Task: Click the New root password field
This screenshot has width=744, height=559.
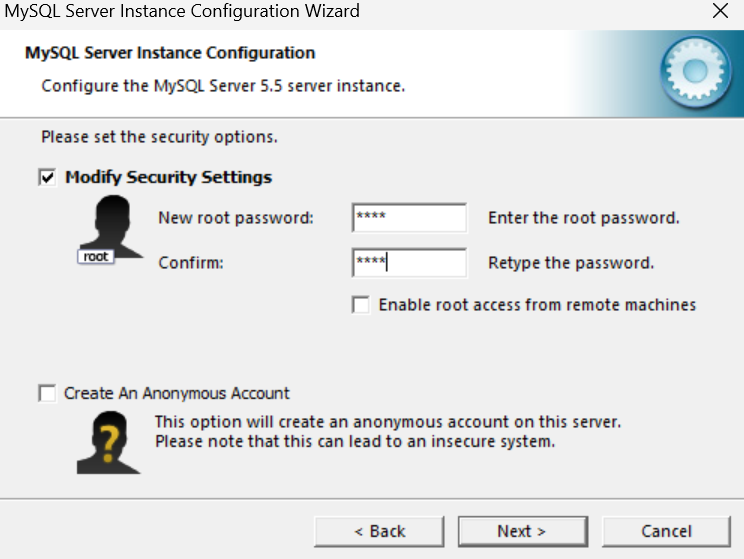Action: pyautogui.click(x=409, y=218)
